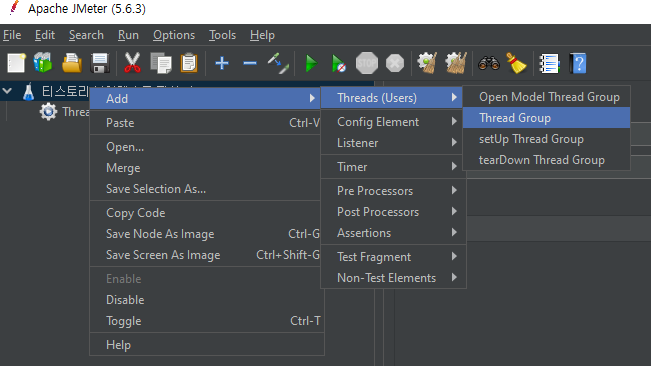
Task: Click the Copy icon in the toolbar
Action: (x=161, y=63)
